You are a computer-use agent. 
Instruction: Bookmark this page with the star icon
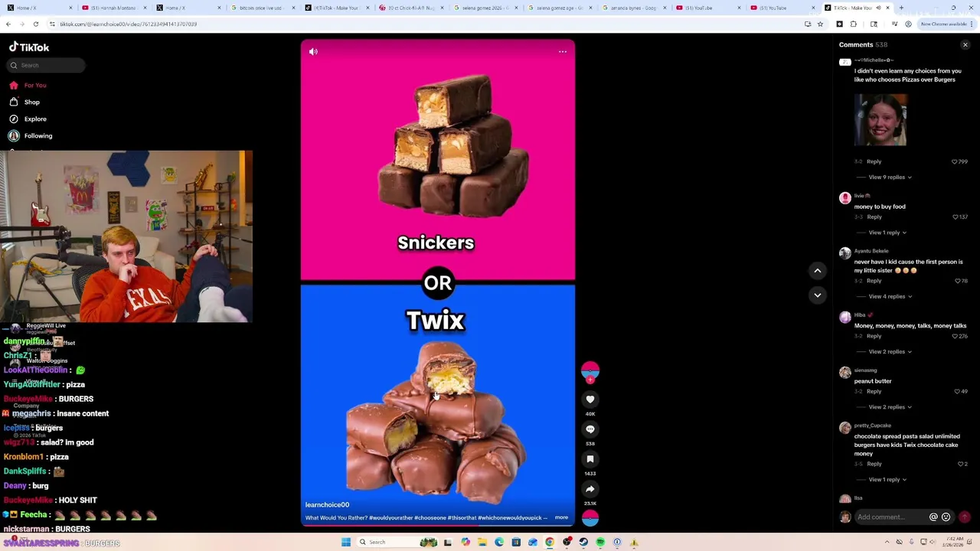820,24
